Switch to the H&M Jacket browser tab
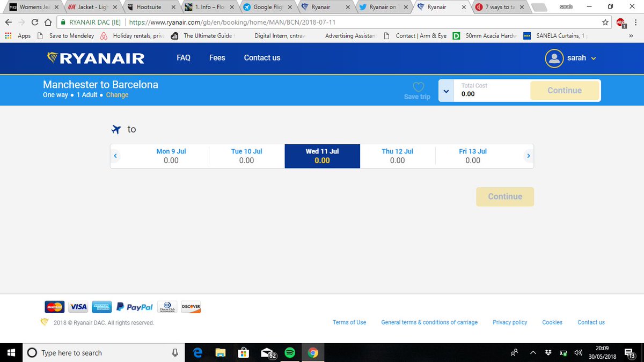 click(92, 7)
